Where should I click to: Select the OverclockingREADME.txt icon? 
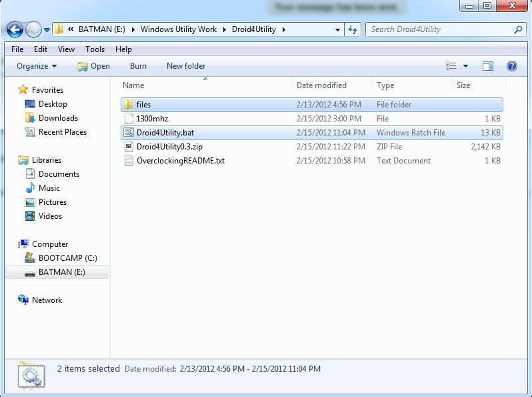click(x=129, y=161)
